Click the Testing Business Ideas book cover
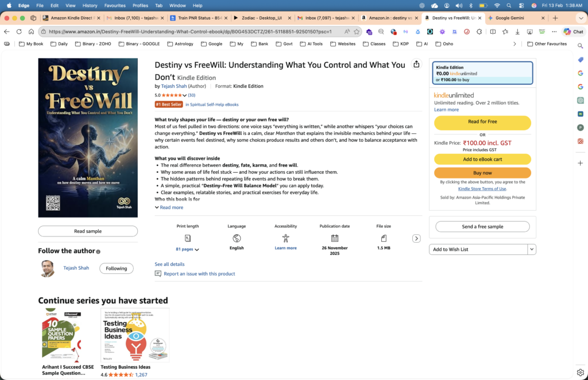The width and height of the screenshot is (588, 380). 136,335
